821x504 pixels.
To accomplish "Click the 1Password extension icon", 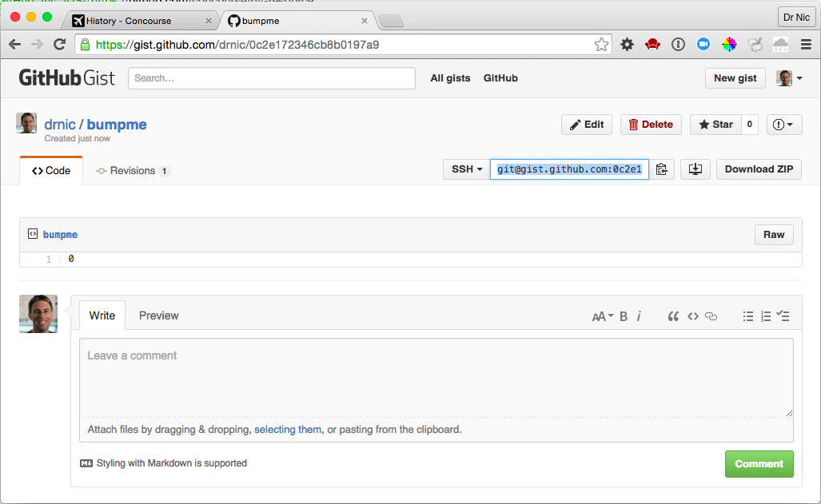I will tap(678, 45).
